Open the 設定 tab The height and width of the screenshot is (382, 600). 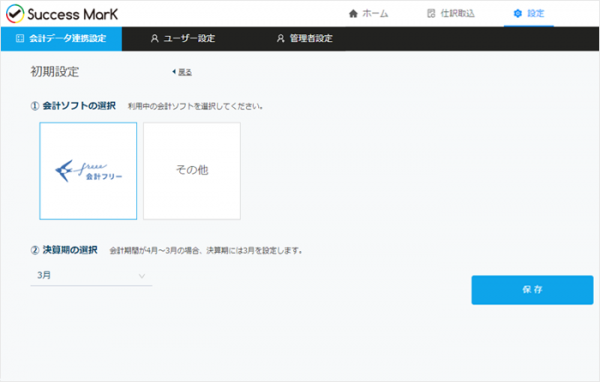pyautogui.click(x=529, y=14)
